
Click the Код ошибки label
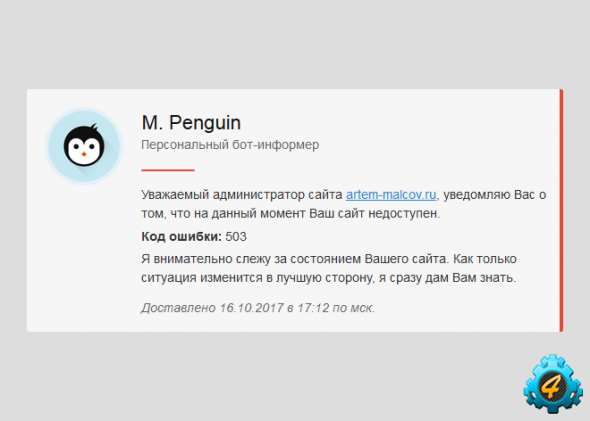coord(181,237)
